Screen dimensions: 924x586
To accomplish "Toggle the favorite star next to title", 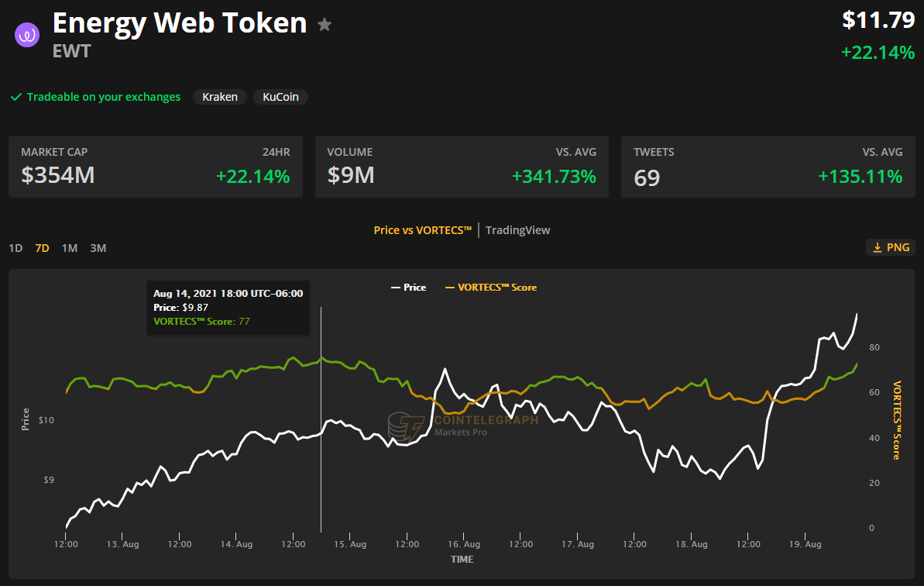I will click(325, 25).
